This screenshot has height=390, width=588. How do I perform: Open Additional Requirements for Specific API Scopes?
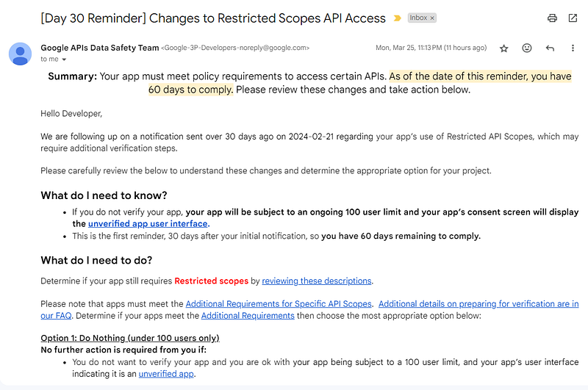tap(279, 304)
